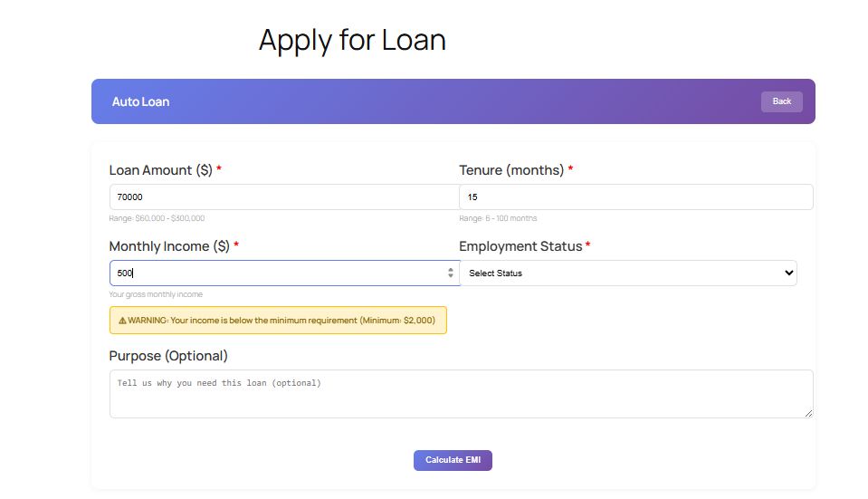868x499 pixels.
Task: Click the loan amount range hint text
Action: [x=157, y=218]
